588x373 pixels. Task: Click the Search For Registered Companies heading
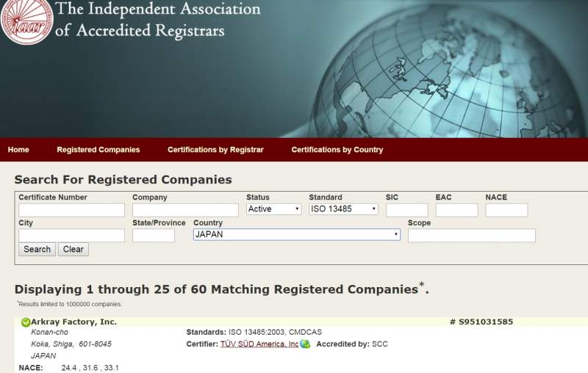tap(123, 180)
